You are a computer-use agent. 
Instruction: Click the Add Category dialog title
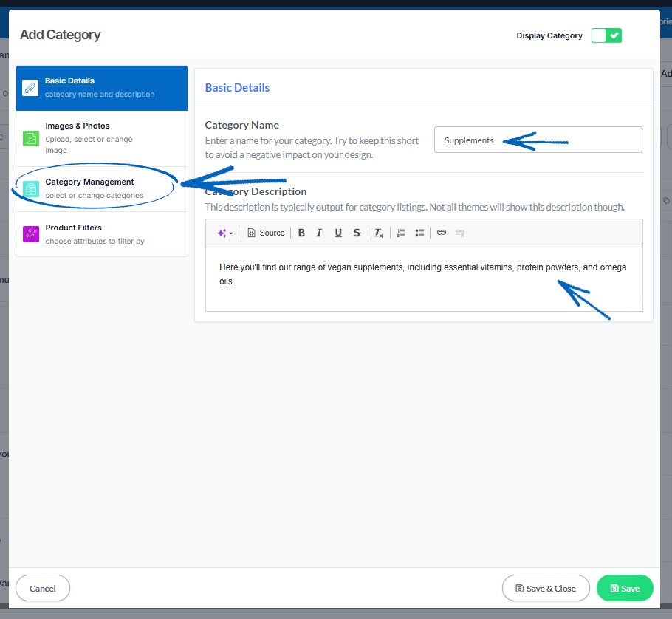click(61, 35)
